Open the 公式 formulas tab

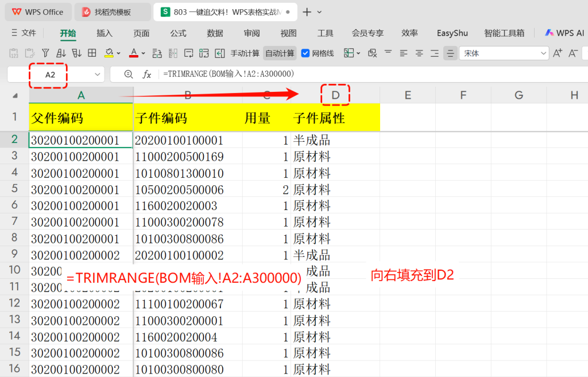click(178, 33)
